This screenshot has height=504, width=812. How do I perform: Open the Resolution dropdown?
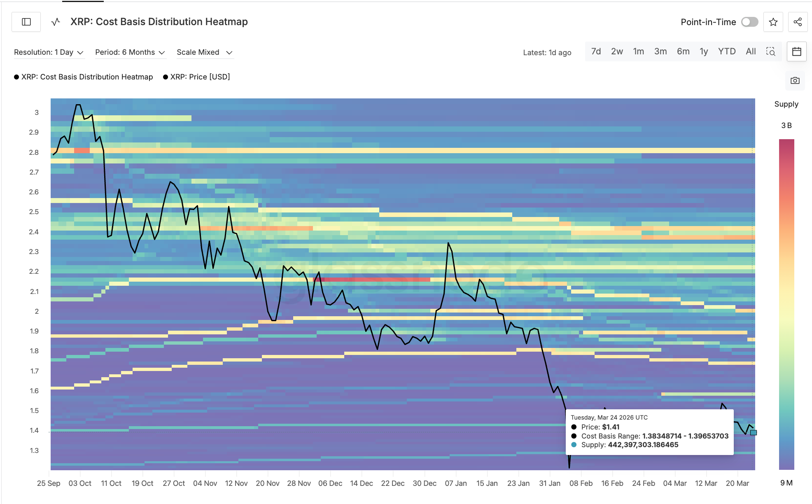coord(48,52)
